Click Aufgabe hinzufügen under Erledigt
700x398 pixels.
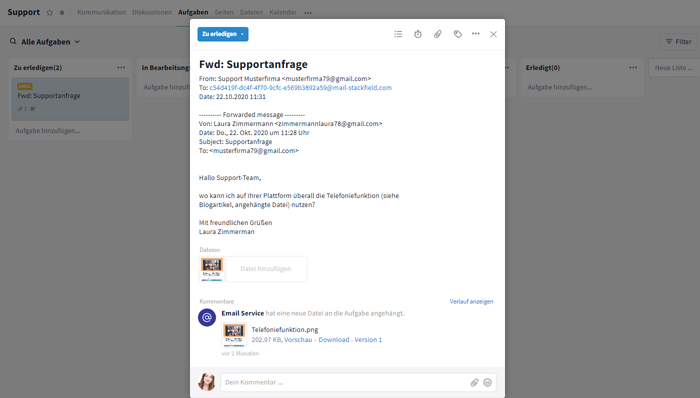coord(560,87)
